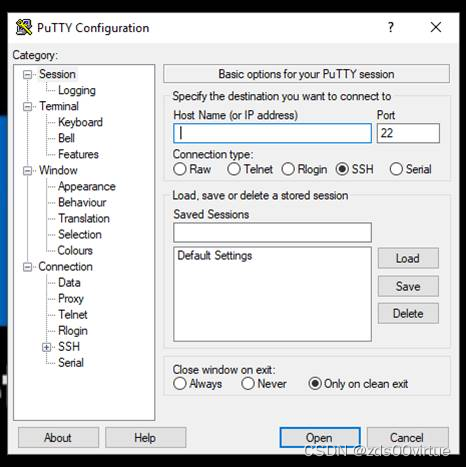Open the Translation settings category
This screenshot has height=467, width=466.
(84, 218)
